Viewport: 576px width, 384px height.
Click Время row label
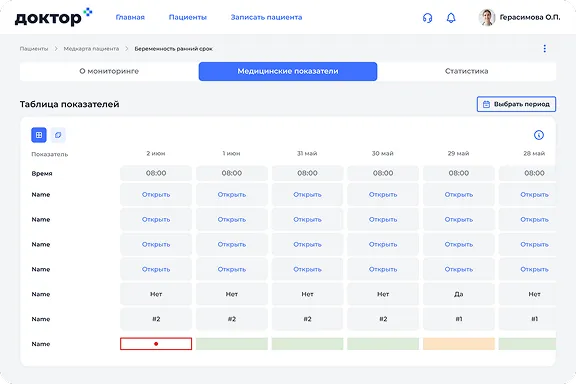pos(42,173)
